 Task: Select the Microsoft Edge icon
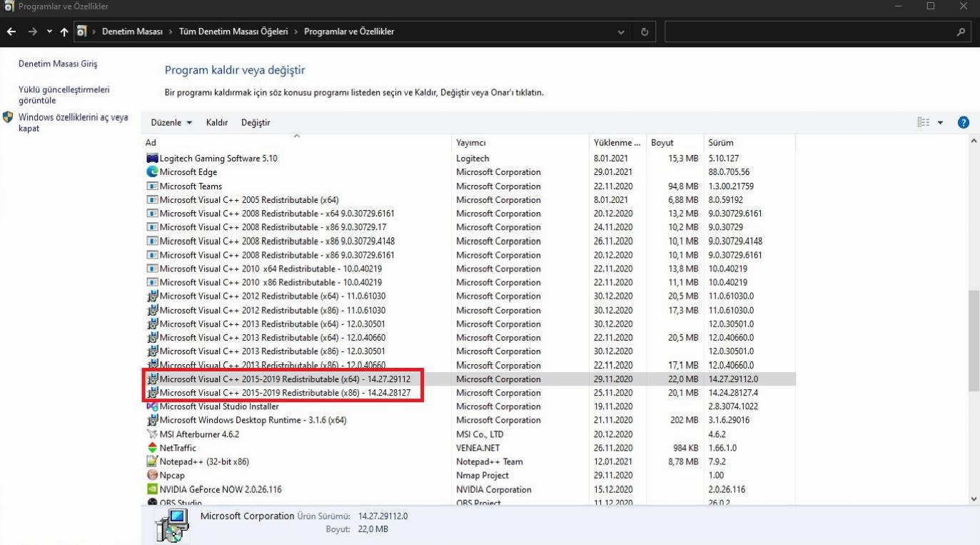[x=152, y=172]
